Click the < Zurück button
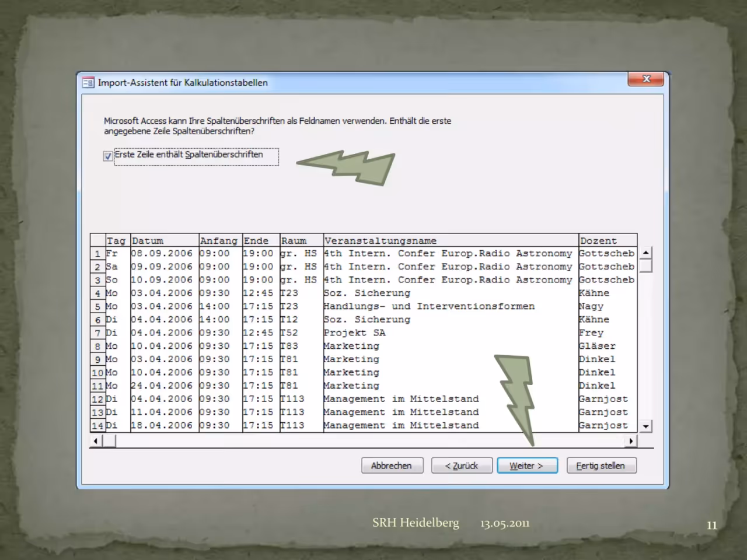The width and height of the screenshot is (747, 560). click(x=462, y=466)
